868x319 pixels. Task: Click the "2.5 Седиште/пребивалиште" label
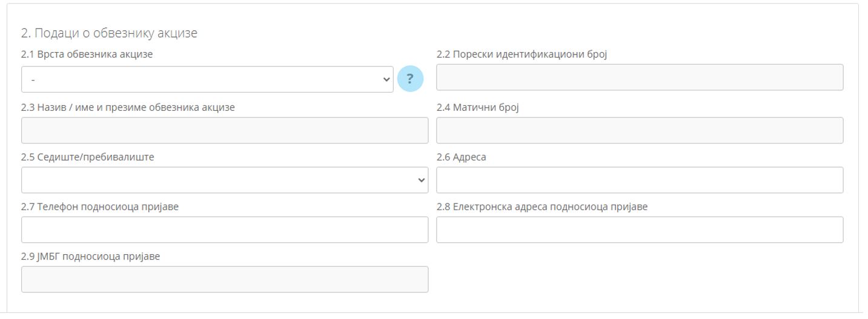point(88,157)
